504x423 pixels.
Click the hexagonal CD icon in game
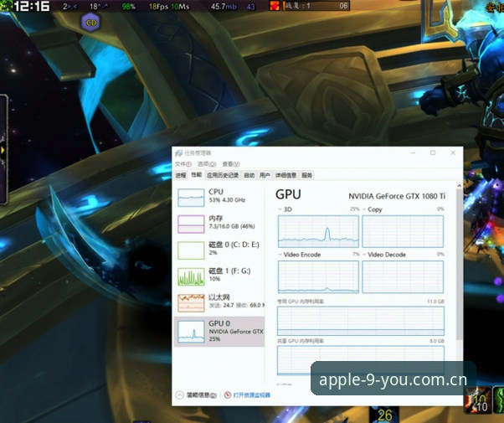tap(91, 23)
